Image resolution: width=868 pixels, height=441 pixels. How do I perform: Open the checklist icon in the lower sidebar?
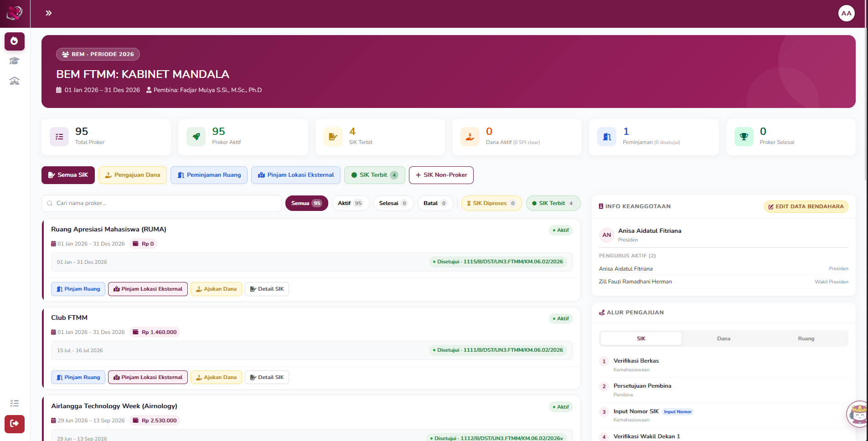tap(15, 403)
